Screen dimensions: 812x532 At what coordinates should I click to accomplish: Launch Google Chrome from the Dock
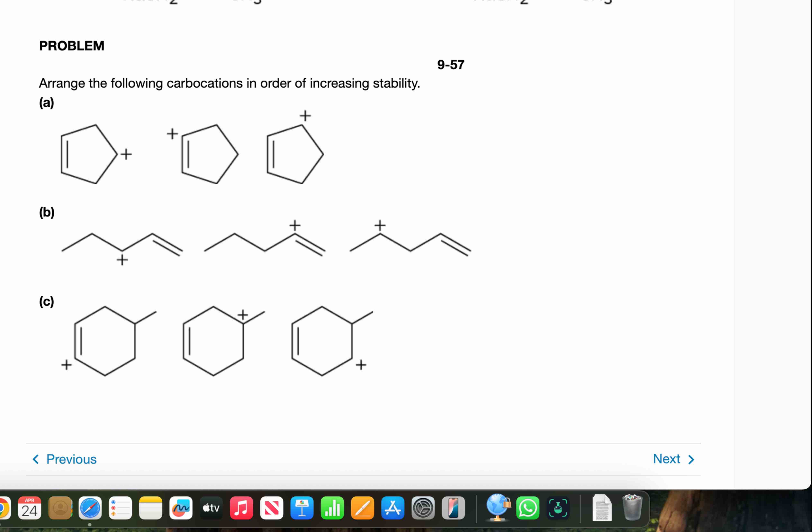[3, 508]
